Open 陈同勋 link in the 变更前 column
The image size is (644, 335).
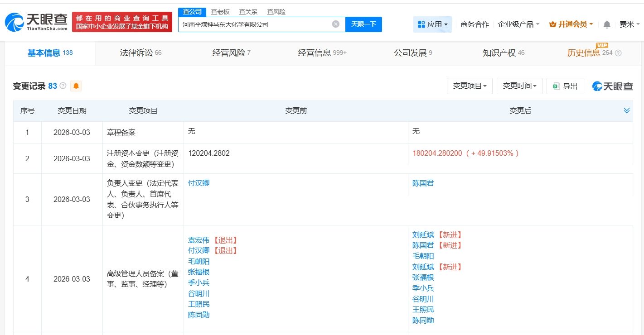(199, 315)
